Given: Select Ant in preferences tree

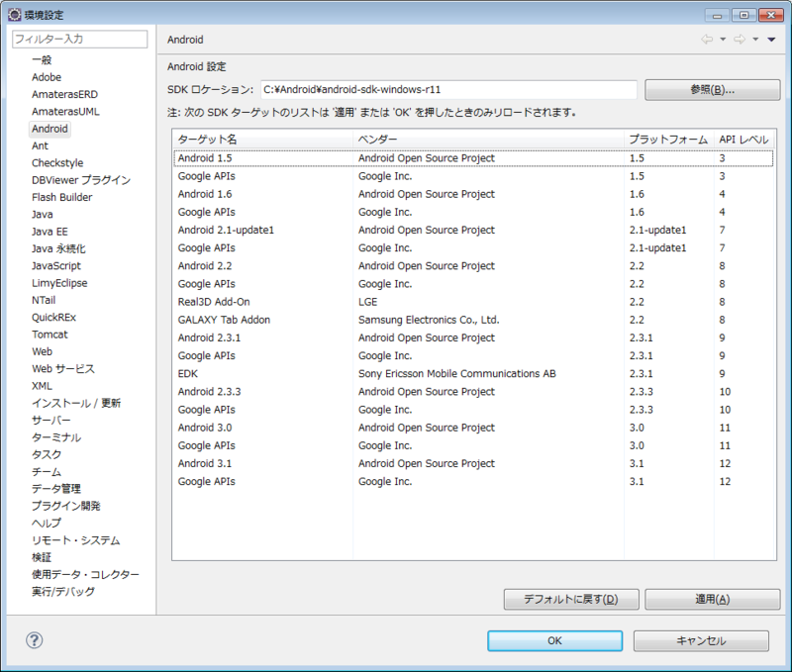Looking at the screenshot, I should [x=40, y=145].
